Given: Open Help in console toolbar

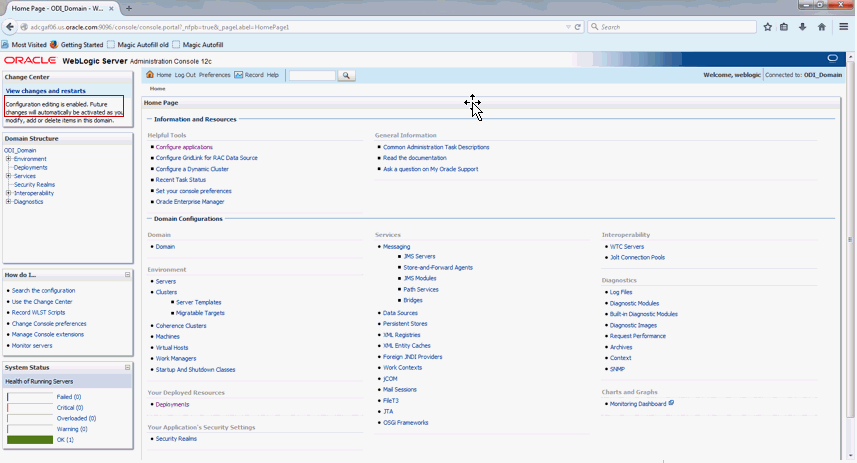Looking at the screenshot, I should point(273,75).
